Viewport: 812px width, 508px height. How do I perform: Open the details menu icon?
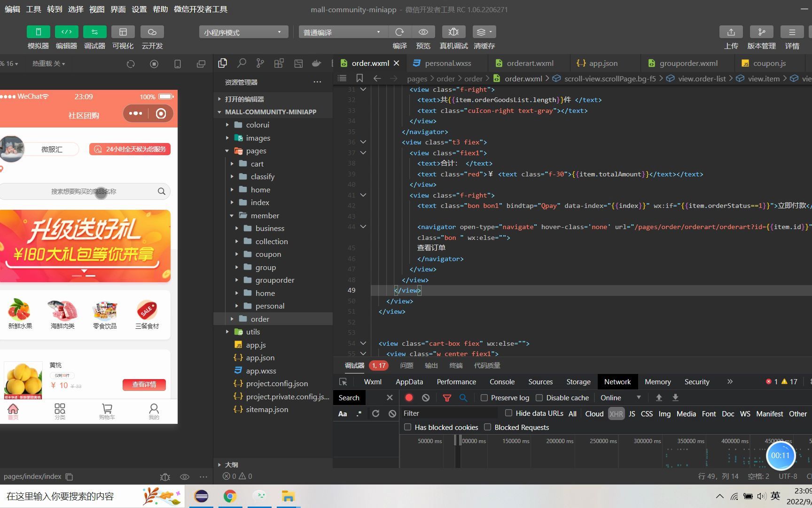point(792,32)
